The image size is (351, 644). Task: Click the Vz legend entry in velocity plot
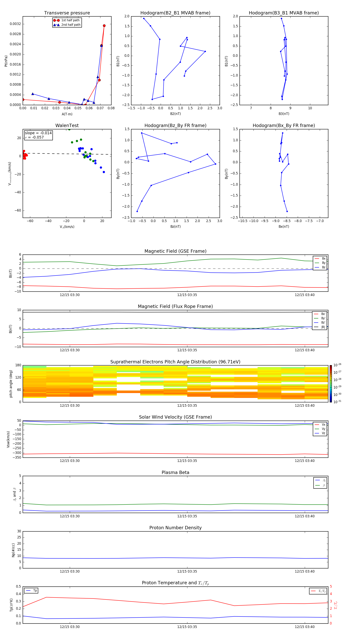pyautogui.click(x=320, y=433)
